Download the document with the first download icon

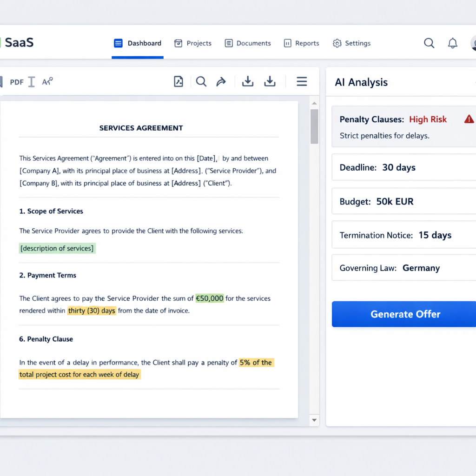pos(247,81)
